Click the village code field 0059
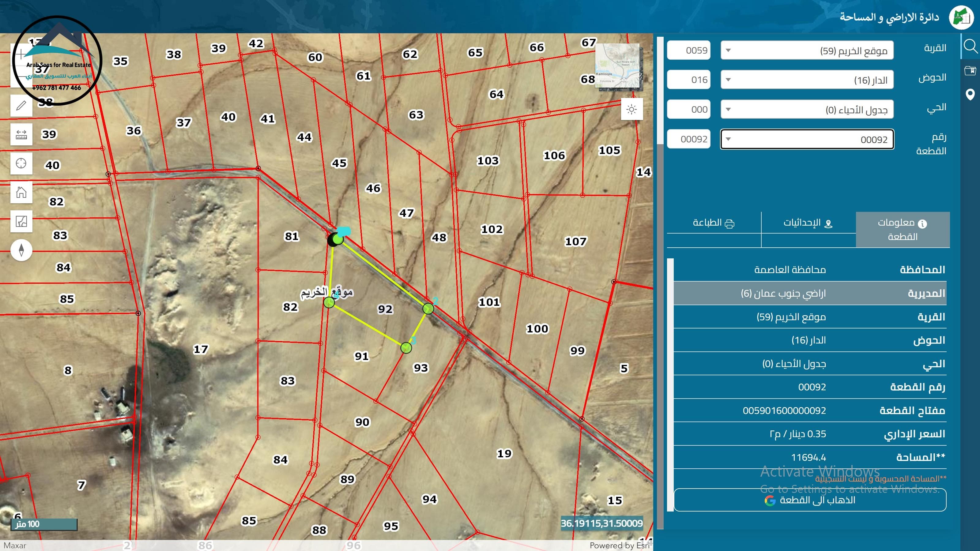 pyautogui.click(x=688, y=50)
